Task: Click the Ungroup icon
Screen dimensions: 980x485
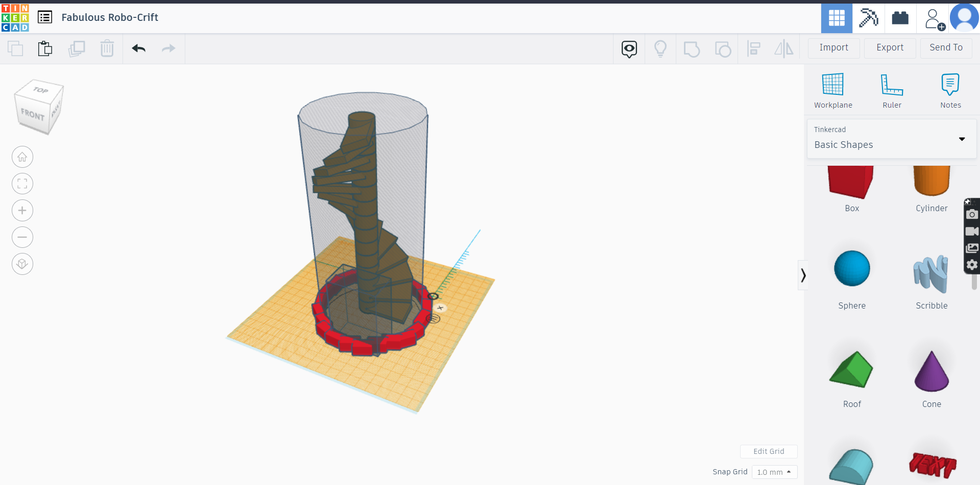Action: coord(723,48)
